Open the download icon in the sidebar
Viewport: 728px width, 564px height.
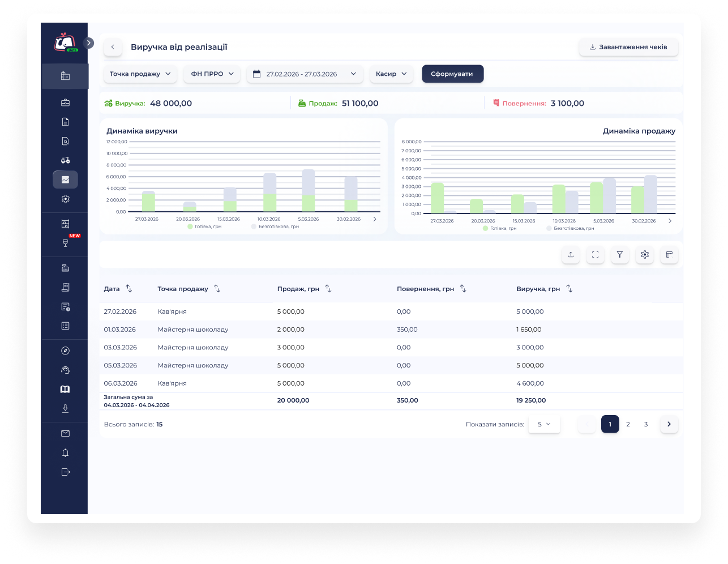click(x=65, y=408)
